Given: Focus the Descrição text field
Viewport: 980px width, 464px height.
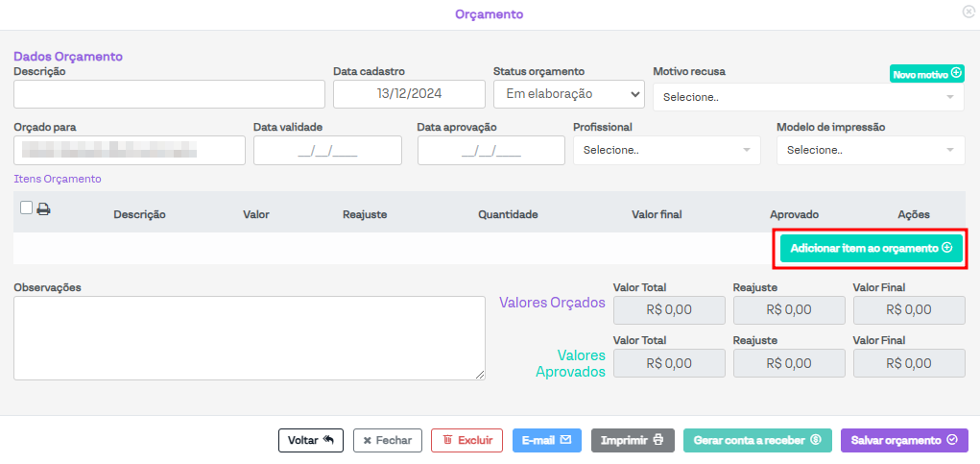Looking at the screenshot, I should 170,94.
